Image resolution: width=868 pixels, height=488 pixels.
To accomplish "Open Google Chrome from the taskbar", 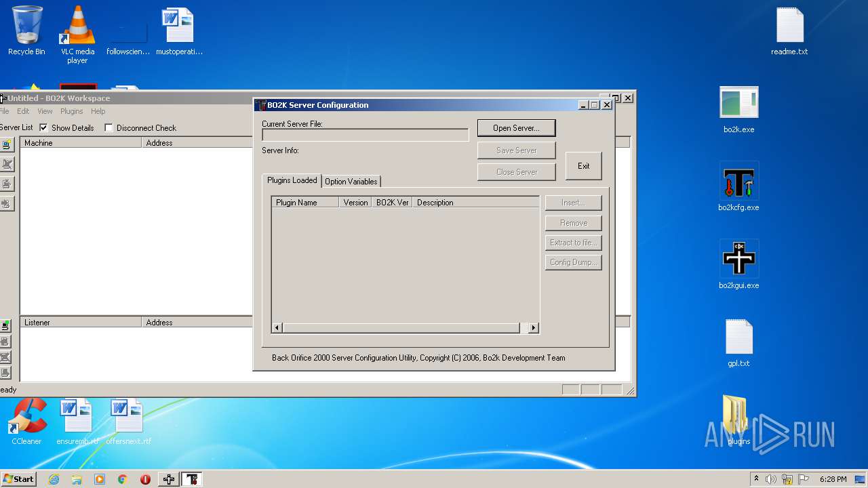I will [122, 479].
